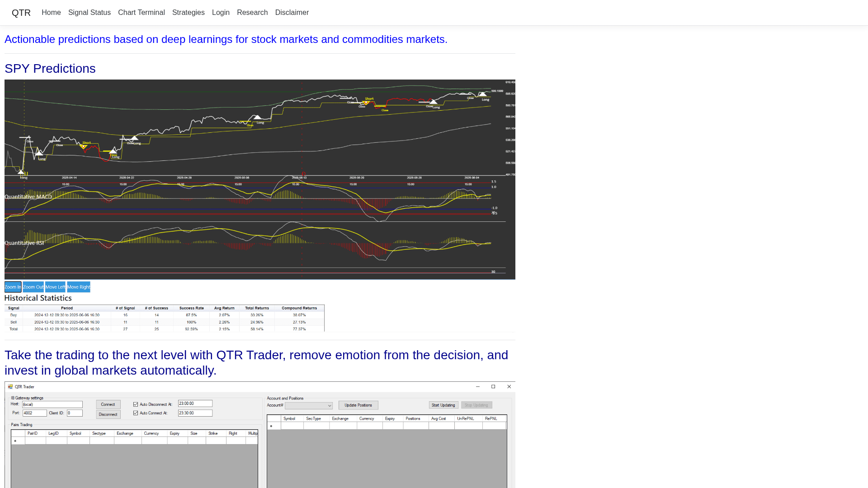Click the Strike column header in Pairs Trading
Screen dimensions: 868x488
point(216,433)
